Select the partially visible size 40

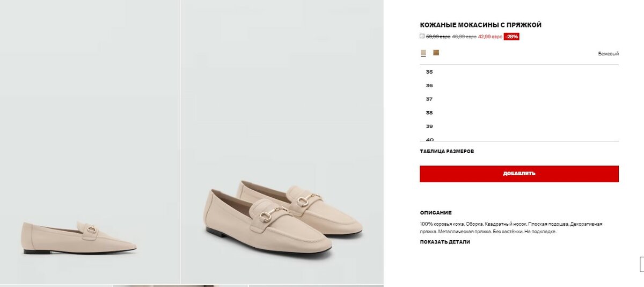[x=430, y=139]
